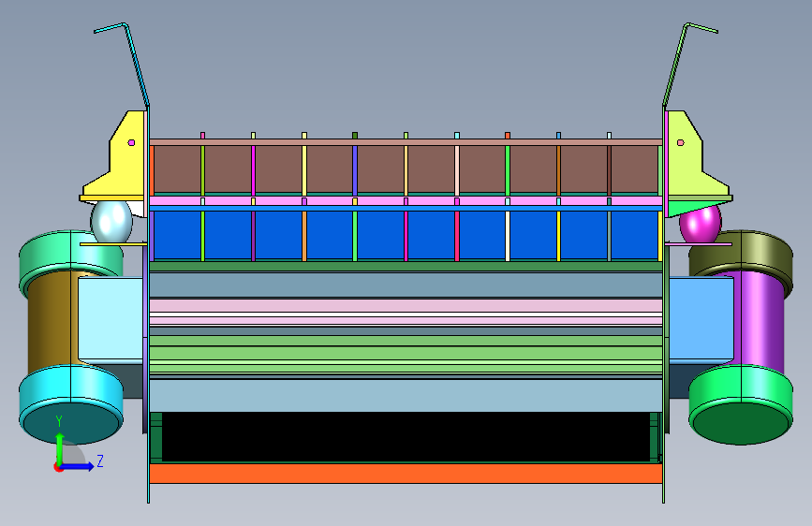Select the yellow bracket on the left side

point(115,155)
